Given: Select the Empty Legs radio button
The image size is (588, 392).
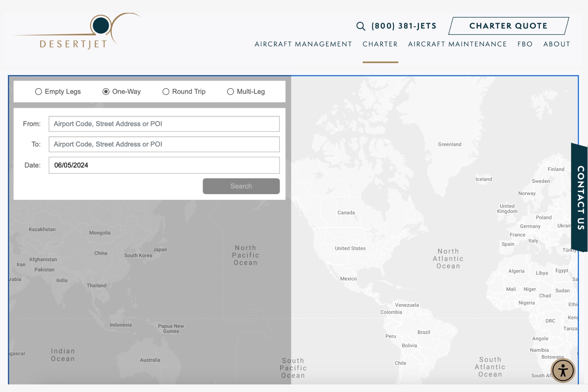Looking at the screenshot, I should coord(39,92).
